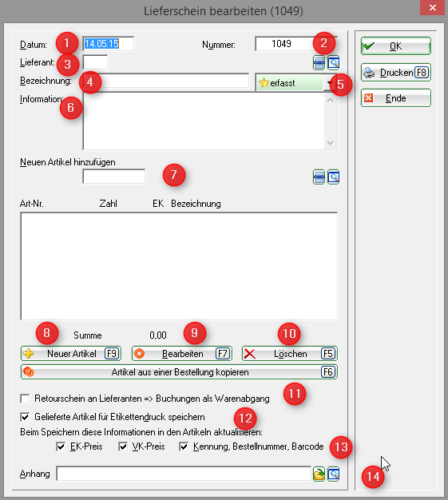Search article with magnifier icon beside new article field
The height and width of the screenshot is (500, 448).
(333, 177)
